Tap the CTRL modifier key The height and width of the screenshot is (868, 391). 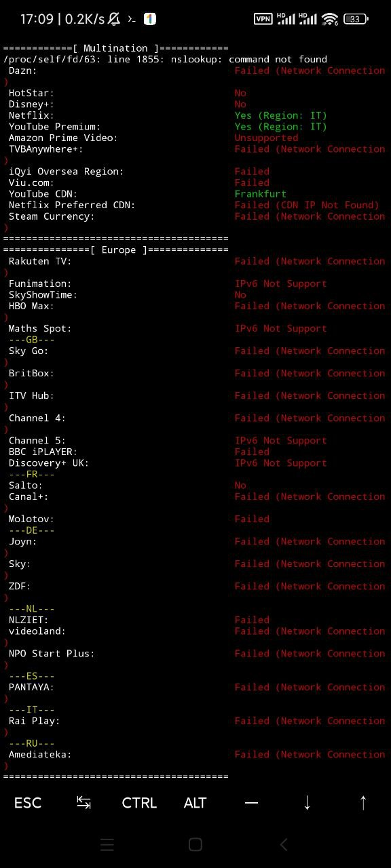139,803
